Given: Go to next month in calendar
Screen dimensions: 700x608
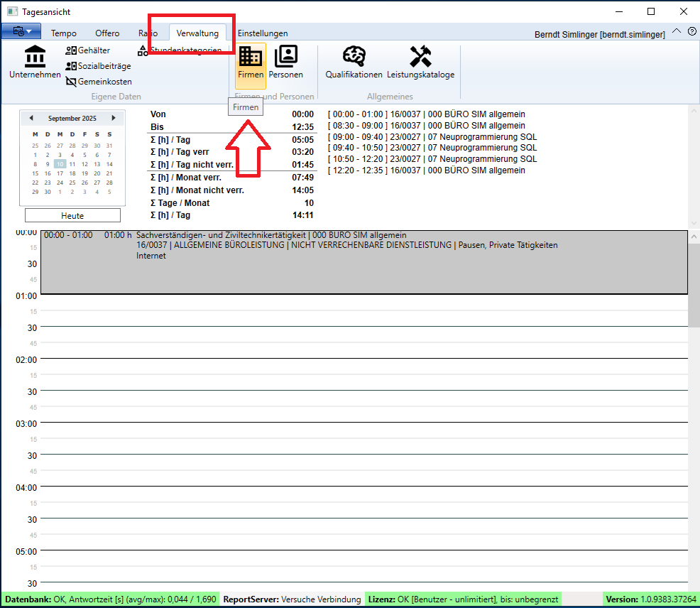Looking at the screenshot, I should [x=114, y=118].
